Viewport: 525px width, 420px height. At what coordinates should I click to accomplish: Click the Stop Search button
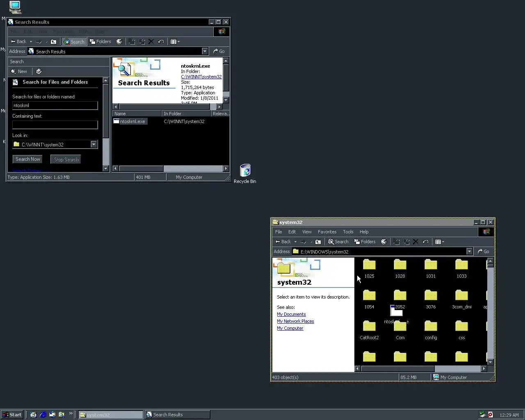tap(66, 159)
